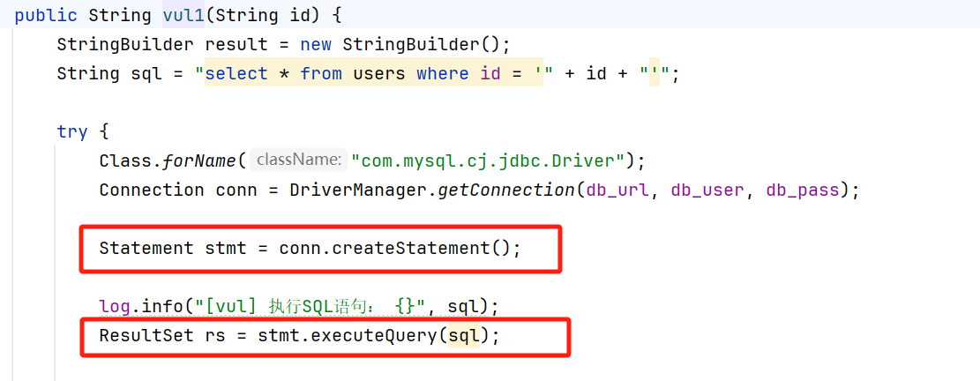Click the Statement type name
Viewport: 980px width, 381px height.
point(146,248)
